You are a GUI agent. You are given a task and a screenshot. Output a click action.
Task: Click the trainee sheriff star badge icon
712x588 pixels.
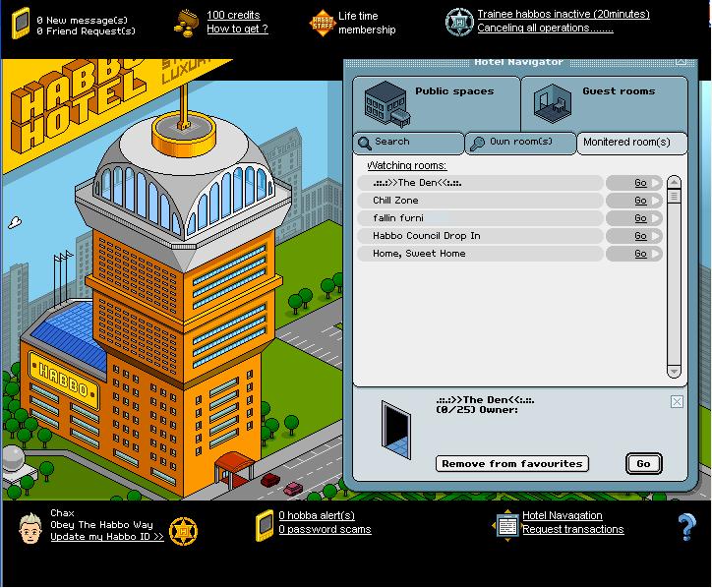[x=459, y=22]
